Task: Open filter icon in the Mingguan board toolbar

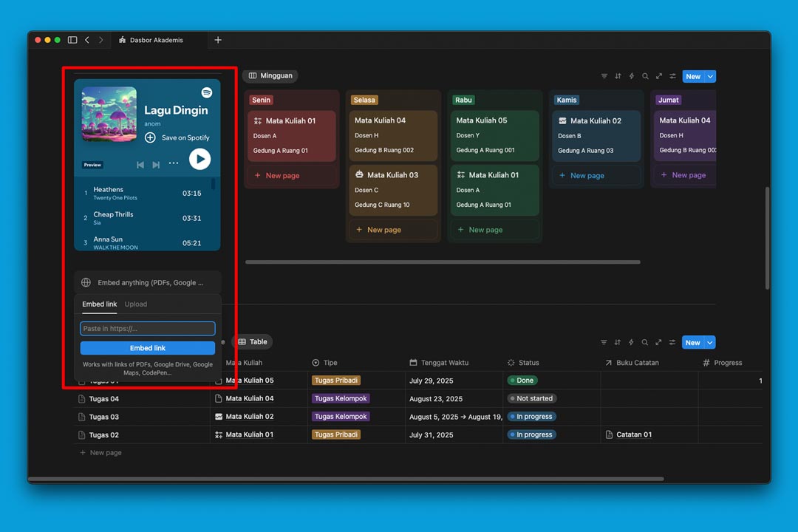Action: click(604, 76)
